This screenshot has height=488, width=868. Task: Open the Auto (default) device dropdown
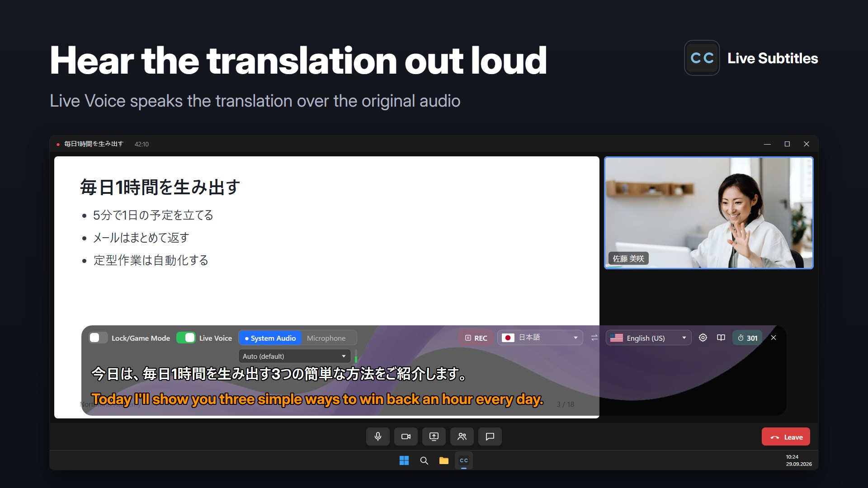click(x=294, y=356)
